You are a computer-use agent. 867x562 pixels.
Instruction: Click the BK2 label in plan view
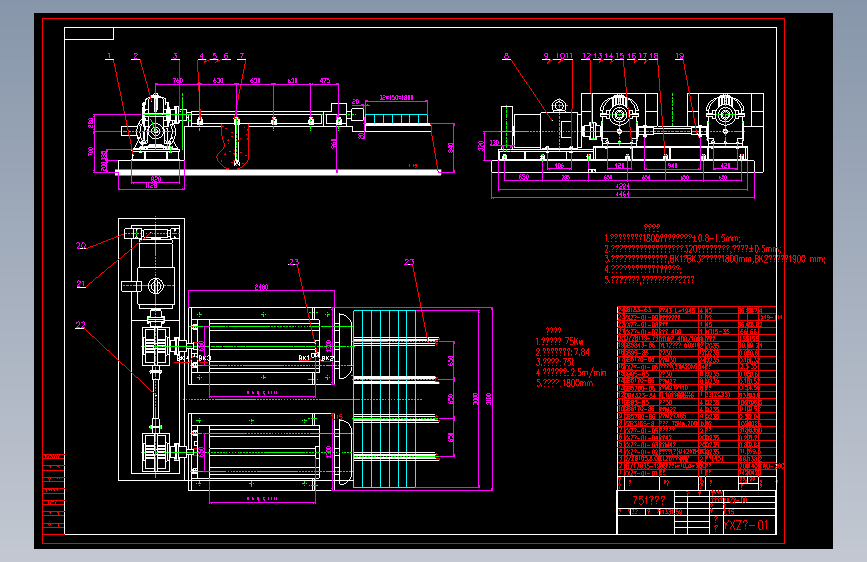pos(327,358)
